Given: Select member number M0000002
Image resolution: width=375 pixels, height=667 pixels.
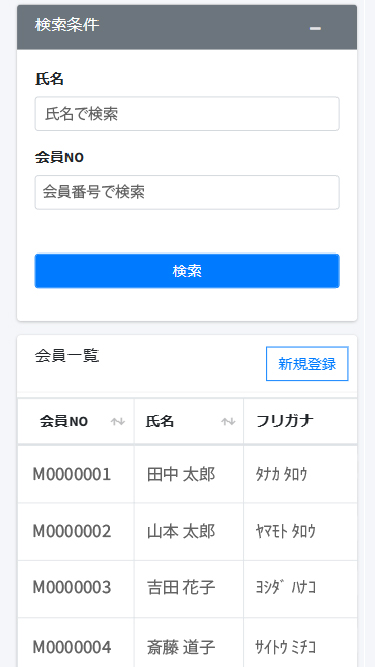Looking at the screenshot, I should (x=72, y=531).
